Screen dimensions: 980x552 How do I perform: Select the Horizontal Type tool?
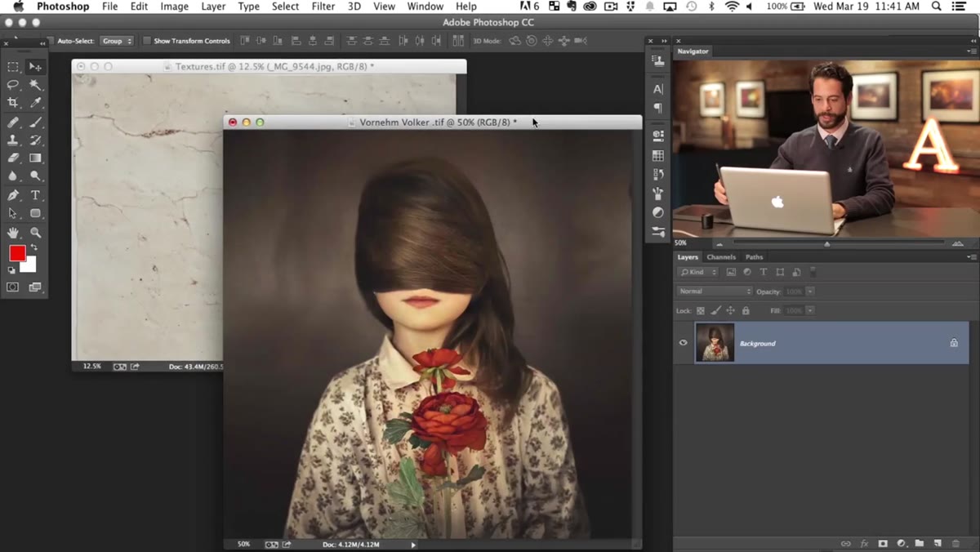click(x=35, y=196)
